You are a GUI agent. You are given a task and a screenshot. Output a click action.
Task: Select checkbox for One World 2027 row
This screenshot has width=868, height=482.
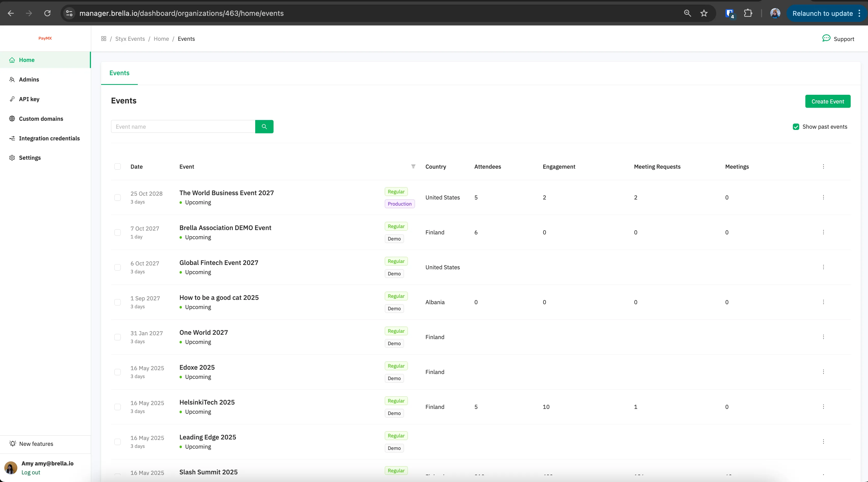(118, 337)
